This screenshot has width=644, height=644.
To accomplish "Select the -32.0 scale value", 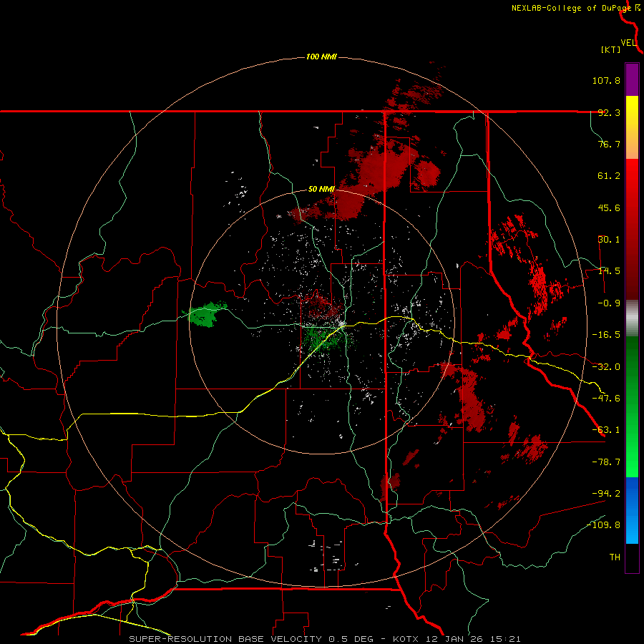I will [606, 367].
